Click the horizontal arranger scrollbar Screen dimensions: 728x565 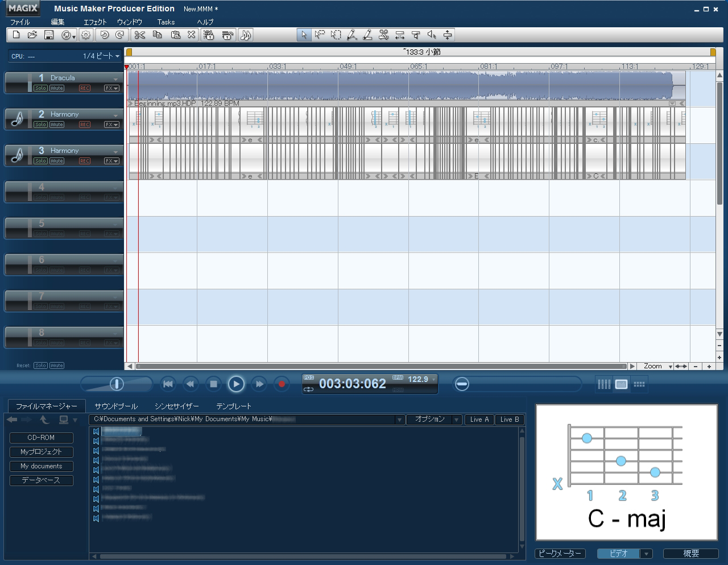pos(381,367)
